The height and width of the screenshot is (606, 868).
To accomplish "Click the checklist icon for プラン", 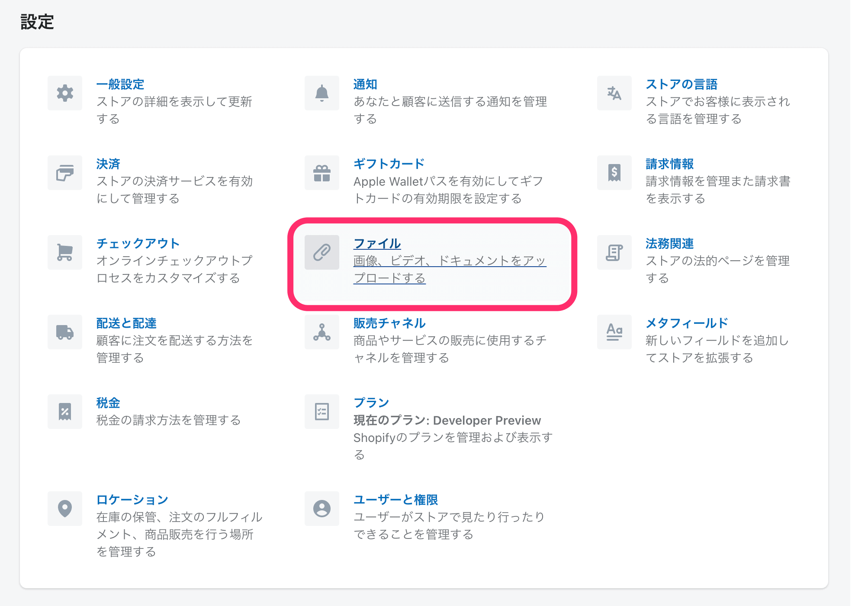I will coord(321,412).
